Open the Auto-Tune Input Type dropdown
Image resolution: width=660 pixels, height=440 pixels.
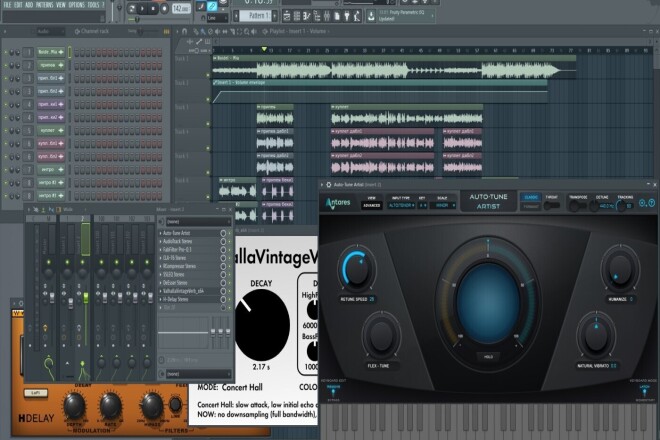(401, 205)
